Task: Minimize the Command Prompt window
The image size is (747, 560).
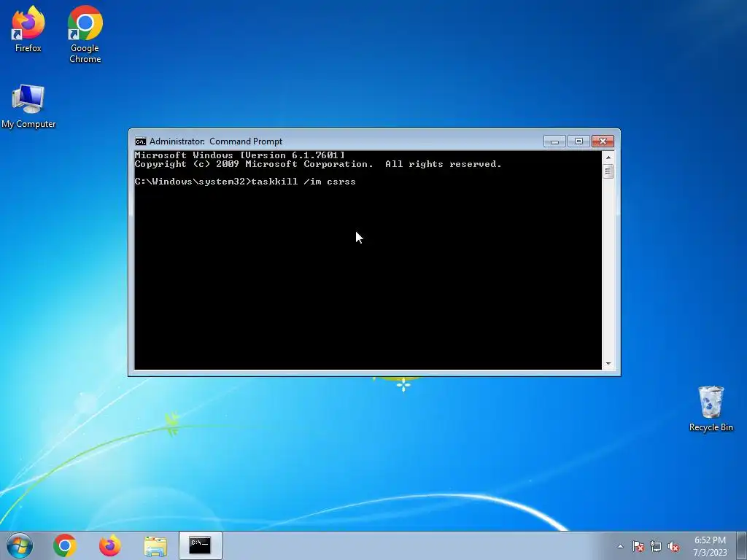Action: (x=554, y=141)
